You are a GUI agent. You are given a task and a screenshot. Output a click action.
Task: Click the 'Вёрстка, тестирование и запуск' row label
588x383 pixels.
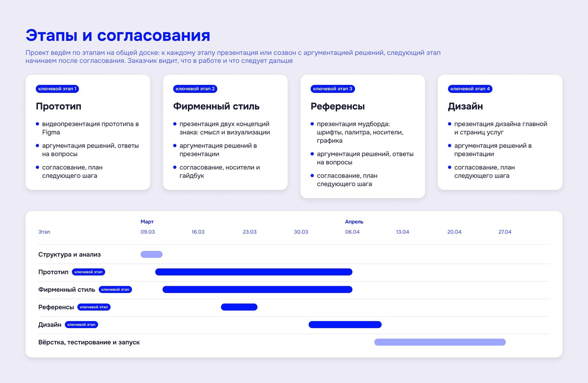tap(89, 342)
